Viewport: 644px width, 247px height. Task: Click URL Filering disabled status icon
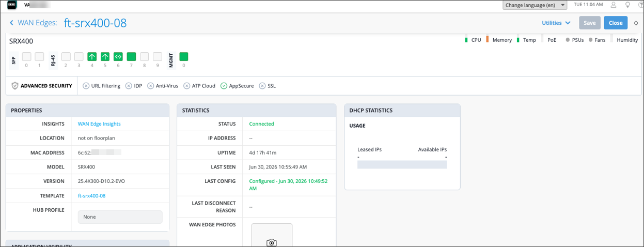coord(86,86)
